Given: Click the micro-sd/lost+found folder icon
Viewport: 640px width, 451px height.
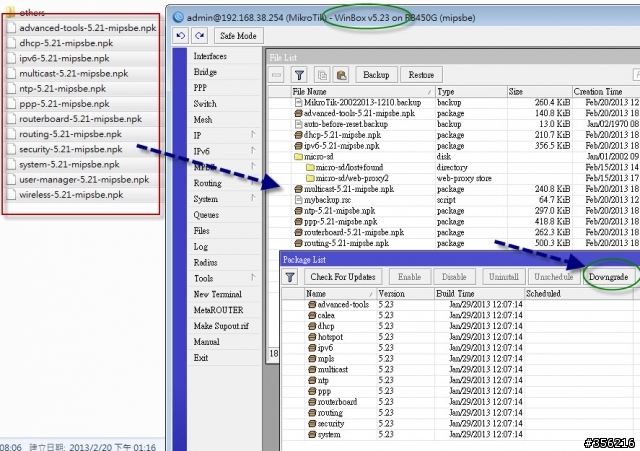Looking at the screenshot, I should click(310, 167).
